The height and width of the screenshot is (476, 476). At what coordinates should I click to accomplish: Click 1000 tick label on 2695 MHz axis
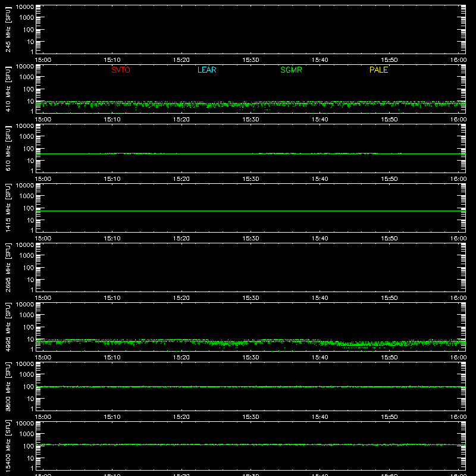[27, 255]
